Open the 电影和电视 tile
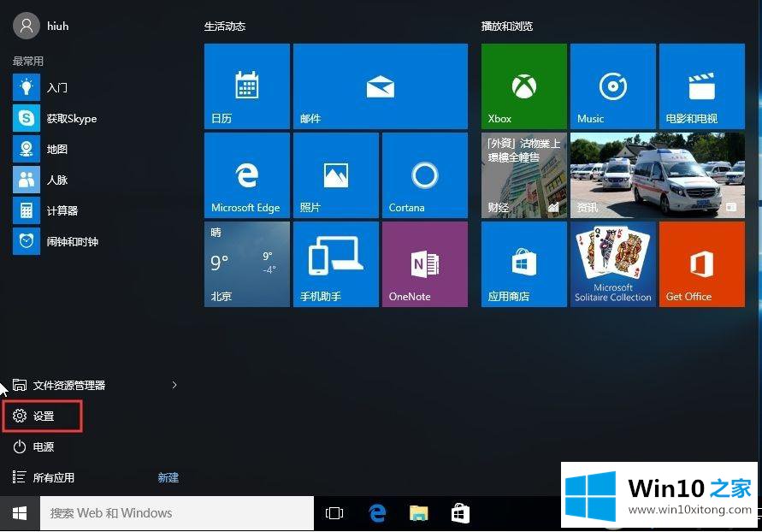Viewport: 762px width, 532px height. [x=702, y=86]
